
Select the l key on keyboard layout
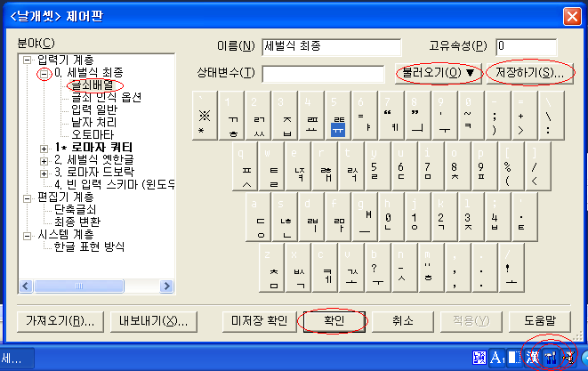tap(471, 217)
